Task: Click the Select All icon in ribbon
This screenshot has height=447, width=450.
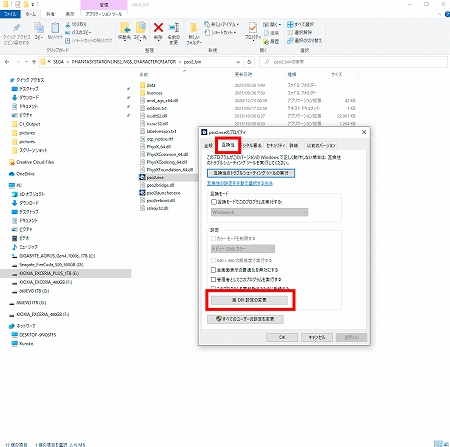Action: tap(290, 24)
